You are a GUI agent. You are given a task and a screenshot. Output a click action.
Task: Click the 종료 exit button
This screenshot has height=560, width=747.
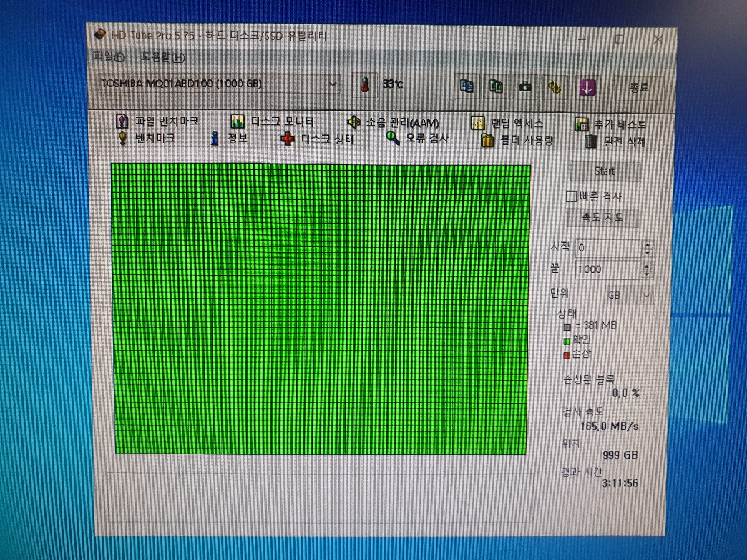pos(639,88)
